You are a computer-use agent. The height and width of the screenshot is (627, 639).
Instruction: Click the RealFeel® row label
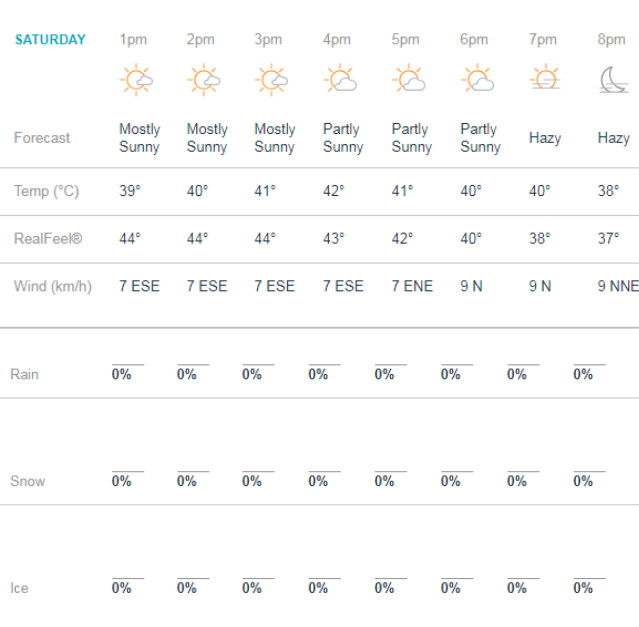pos(48,238)
